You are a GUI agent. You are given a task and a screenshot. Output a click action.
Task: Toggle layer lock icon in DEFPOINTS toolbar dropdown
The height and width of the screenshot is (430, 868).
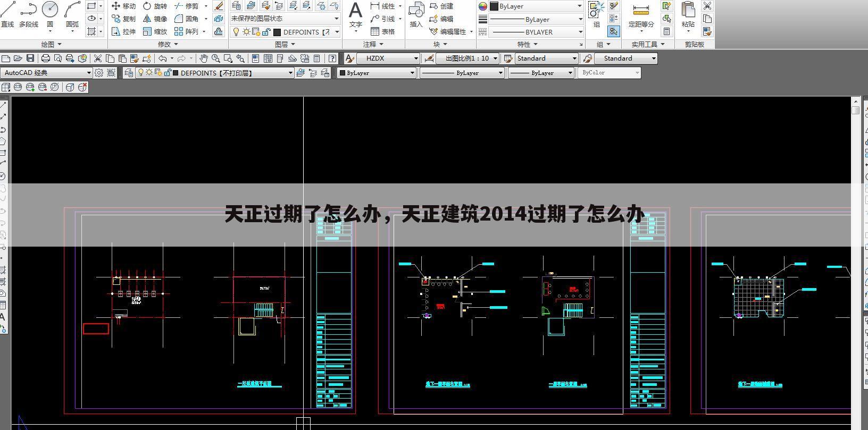pyautogui.click(x=168, y=73)
